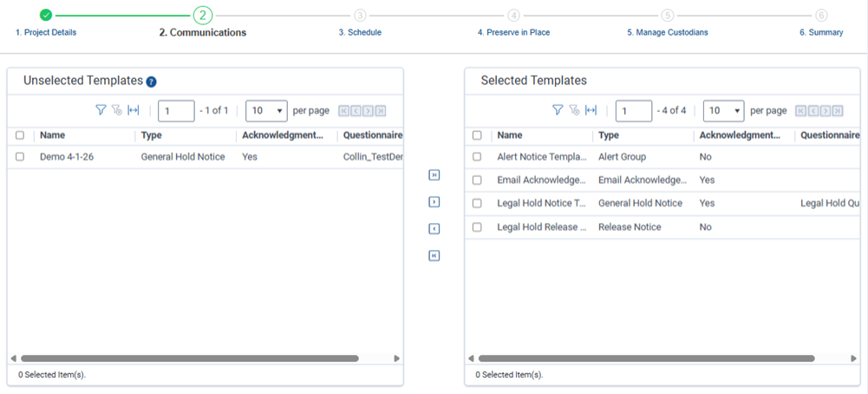Sort Unselected Templates by Questionnaire column
868x394 pixels.
[372, 135]
